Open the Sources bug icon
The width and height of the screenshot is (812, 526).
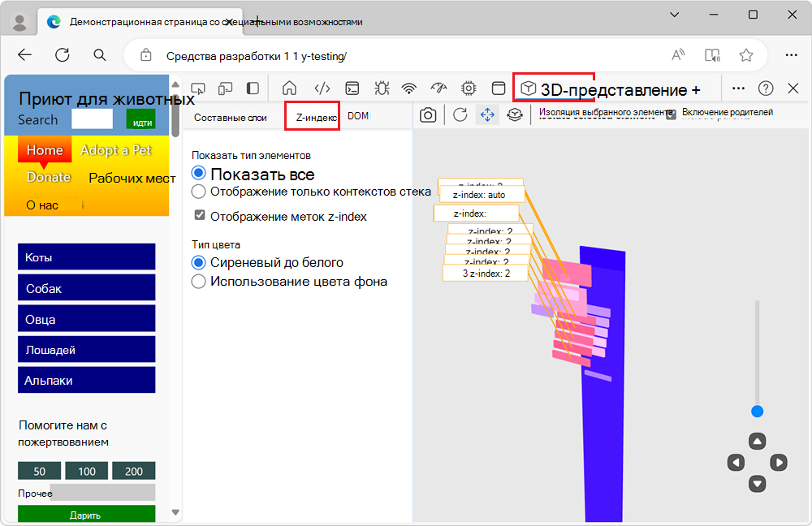pyautogui.click(x=382, y=88)
